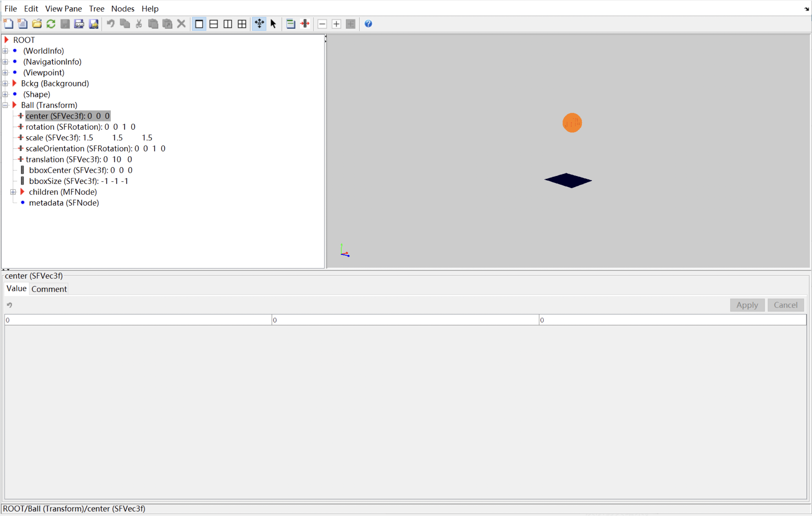Toggle single pane view layout

(199, 24)
